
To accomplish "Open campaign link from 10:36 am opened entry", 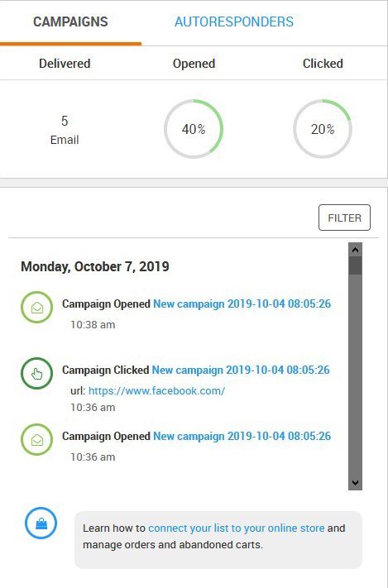I will tap(242, 436).
